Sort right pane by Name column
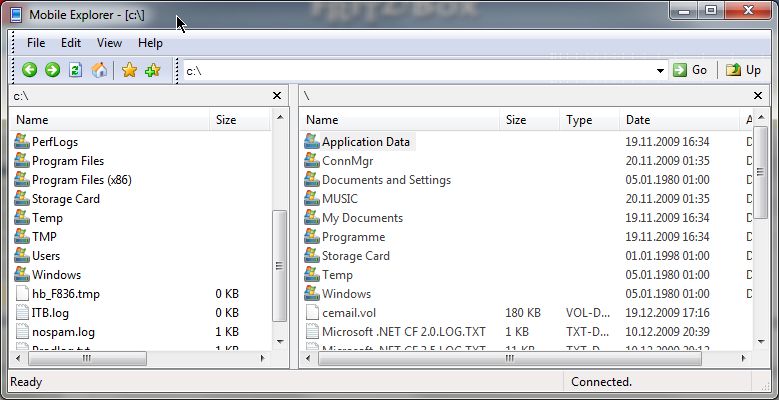Image resolution: width=779 pixels, height=400 pixels. coord(400,120)
